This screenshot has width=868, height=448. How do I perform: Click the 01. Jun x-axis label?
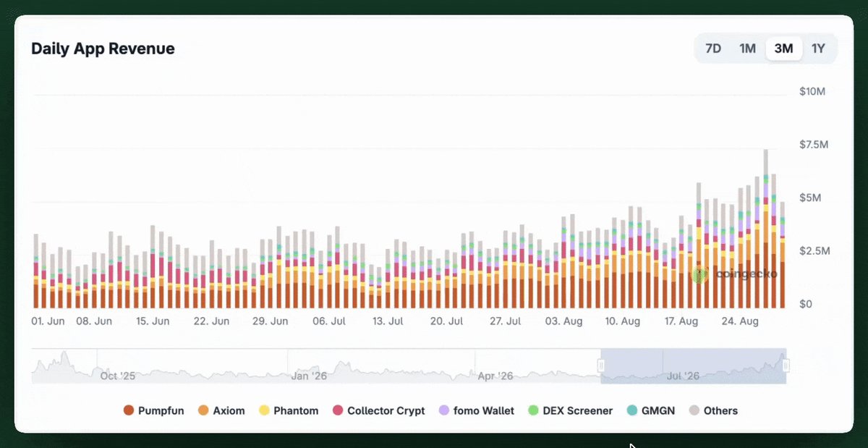click(x=48, y=321)
